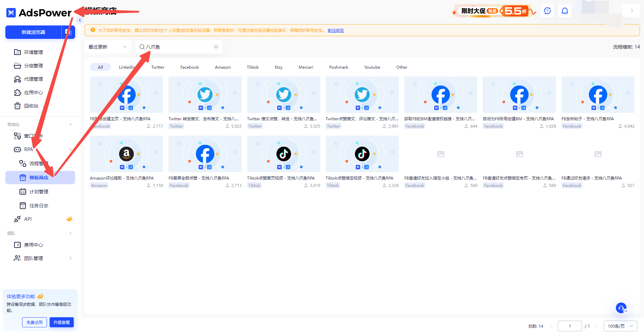Click the 免费试用 button
This screenshot has height=334, width=644.
[x=35, y=322]
